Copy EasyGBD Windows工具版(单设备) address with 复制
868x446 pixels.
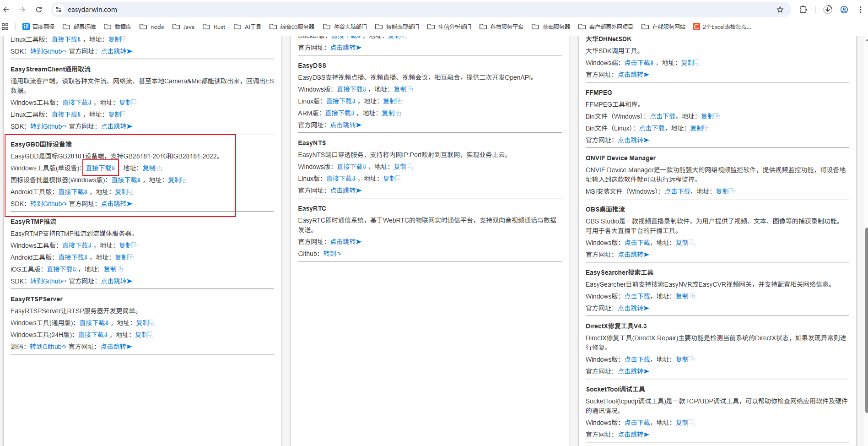[152, 168]
